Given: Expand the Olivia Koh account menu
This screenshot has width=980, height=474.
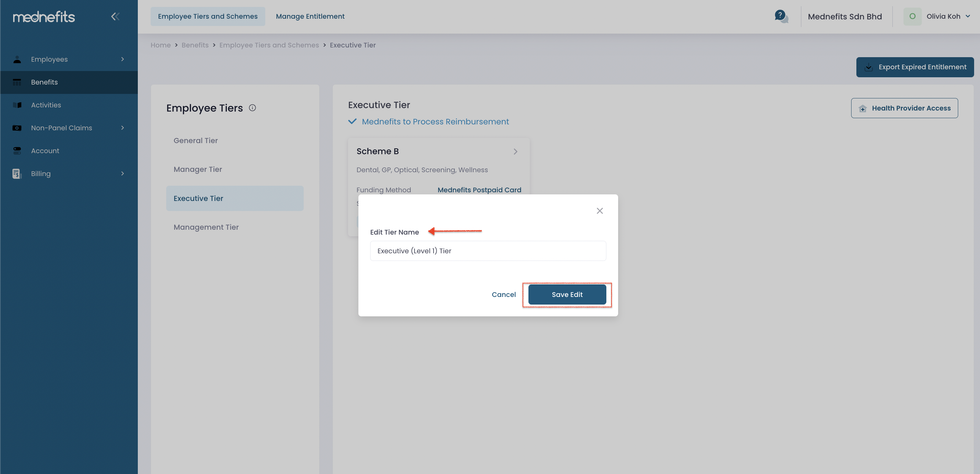Looking at the screenshot, I should (x=968, y=16).
